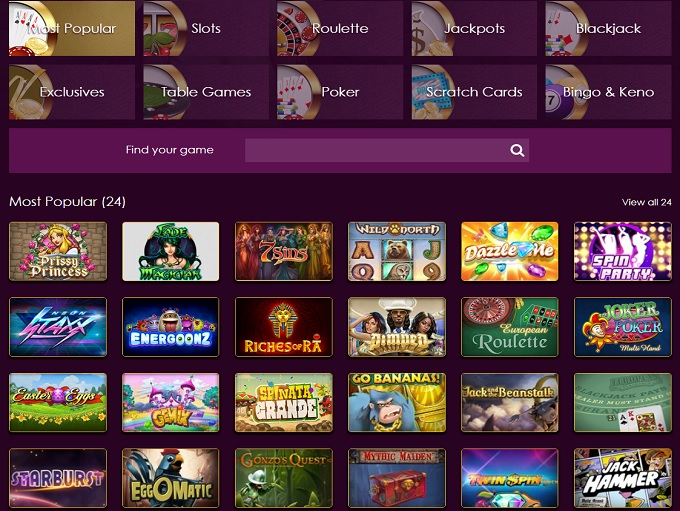Image resolution: width=680 pixels, height=511 pixels.
Task: Open the Prissy Princess game
Action: (x=57, y=251)
